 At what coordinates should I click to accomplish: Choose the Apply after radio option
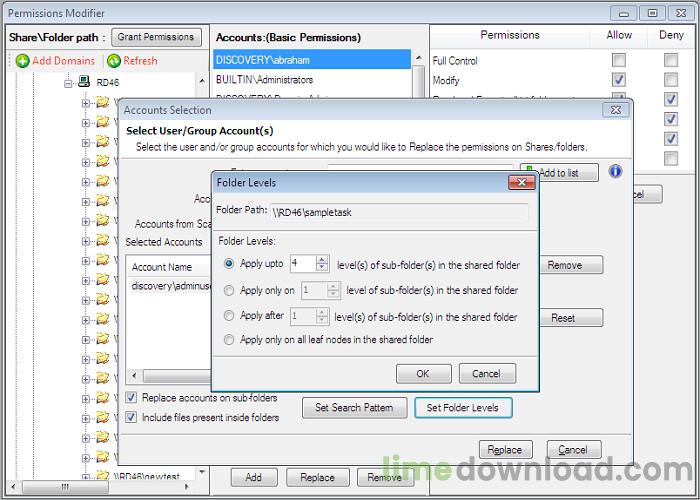230,316
